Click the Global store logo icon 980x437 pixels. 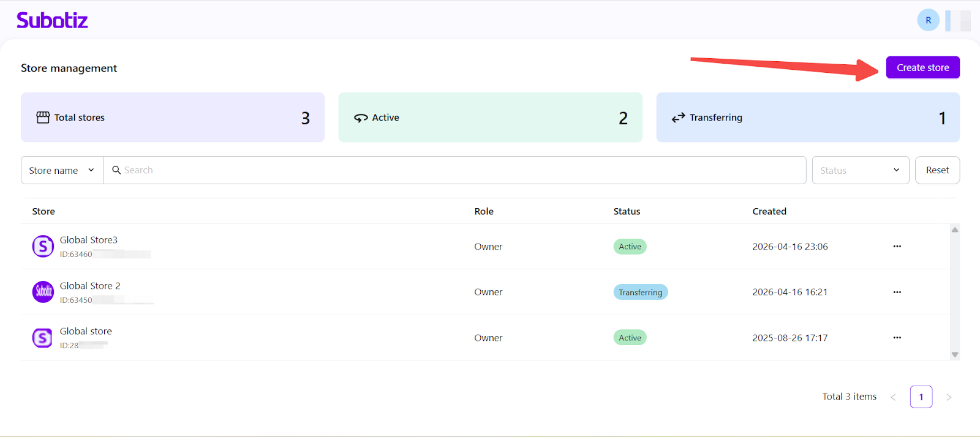pyautogui.click(x=42, y=338)
